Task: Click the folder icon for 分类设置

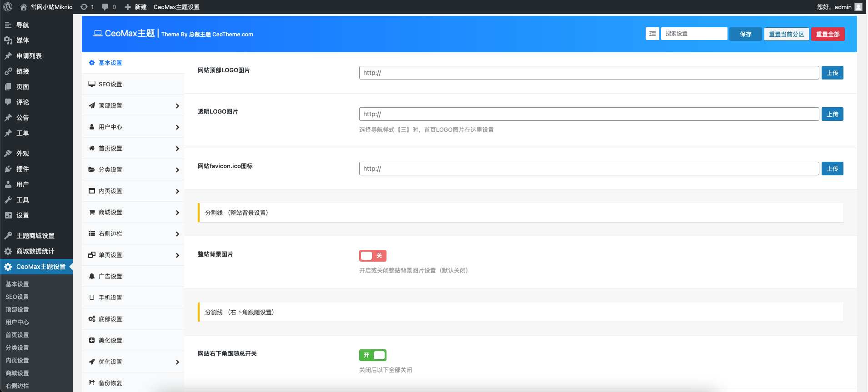Action: click(92, 169)
